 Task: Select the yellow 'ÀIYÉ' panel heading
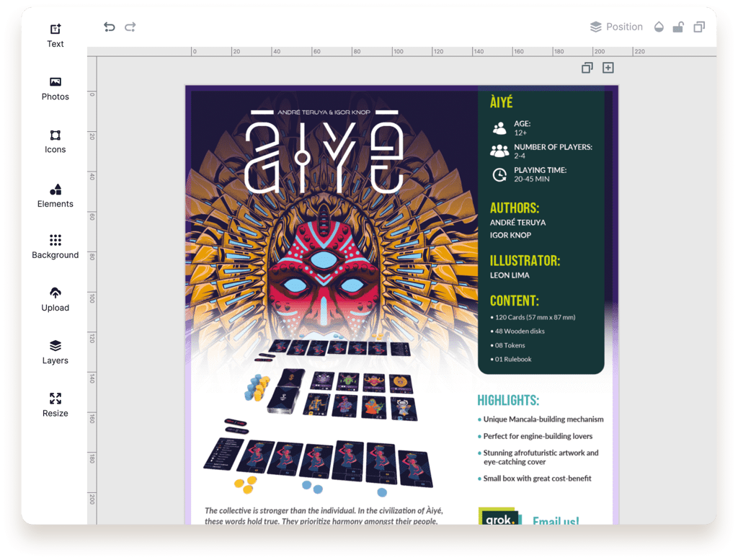pos(502,102)
